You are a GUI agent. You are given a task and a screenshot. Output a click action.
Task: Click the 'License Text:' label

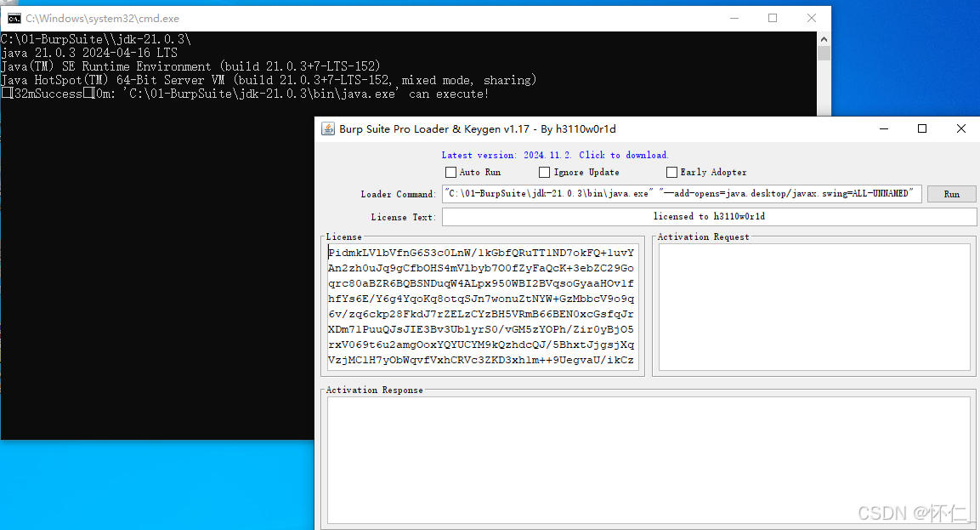(x=403, y=217)
